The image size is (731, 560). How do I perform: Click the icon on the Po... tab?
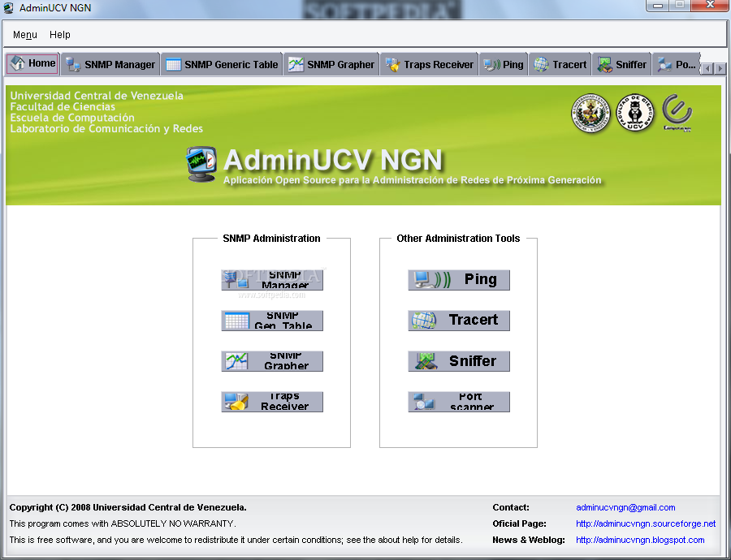[x=664, y=65]
